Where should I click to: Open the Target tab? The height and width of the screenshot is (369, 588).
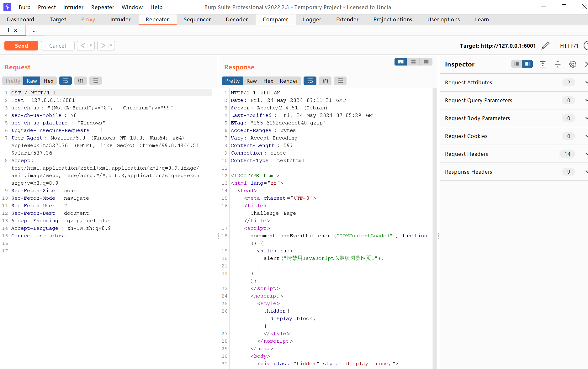tap(58, 19)
